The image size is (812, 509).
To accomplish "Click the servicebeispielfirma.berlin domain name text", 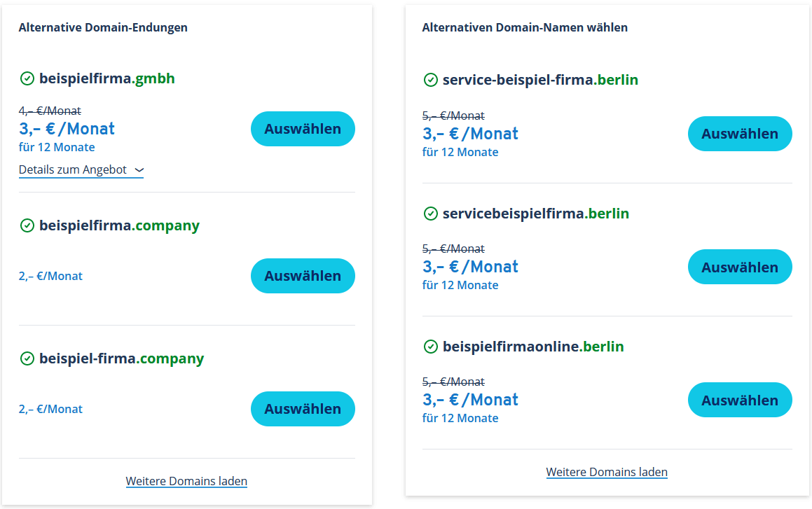I will 536,214.
